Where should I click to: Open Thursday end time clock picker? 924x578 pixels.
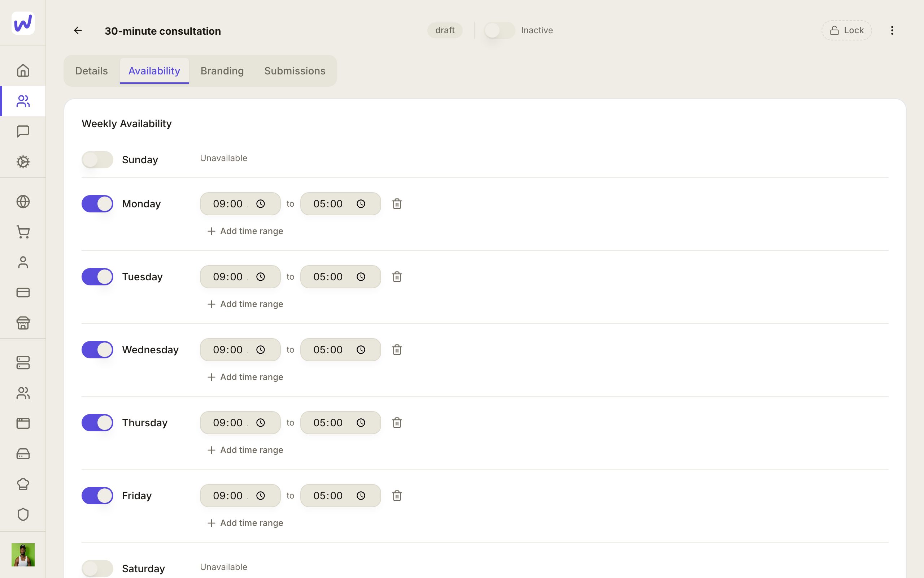tap(361, 423)
